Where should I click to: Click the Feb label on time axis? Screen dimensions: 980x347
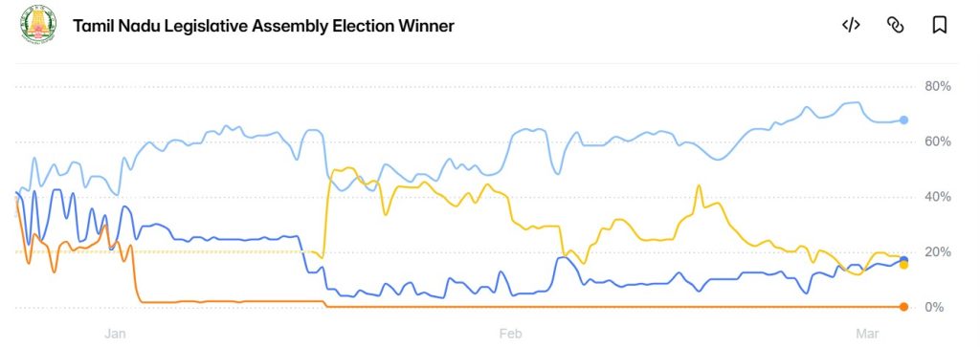pyautogui.click(x=510, y=334)
